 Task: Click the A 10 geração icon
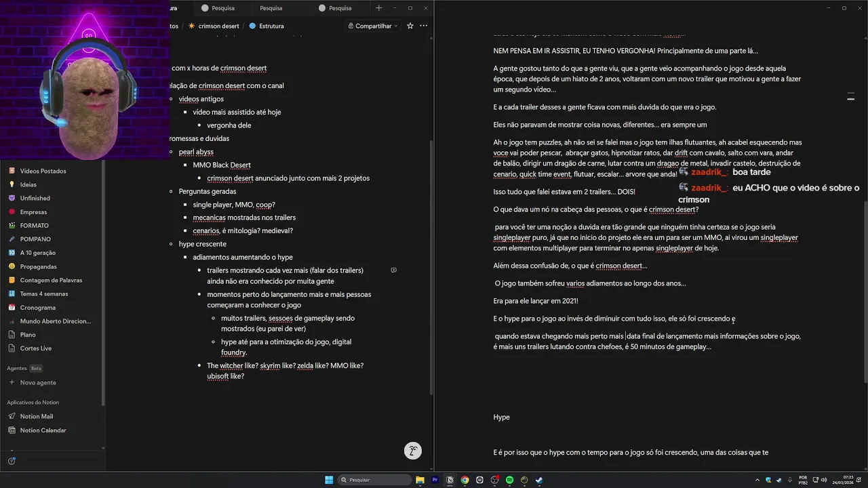[x=12, y=253]
